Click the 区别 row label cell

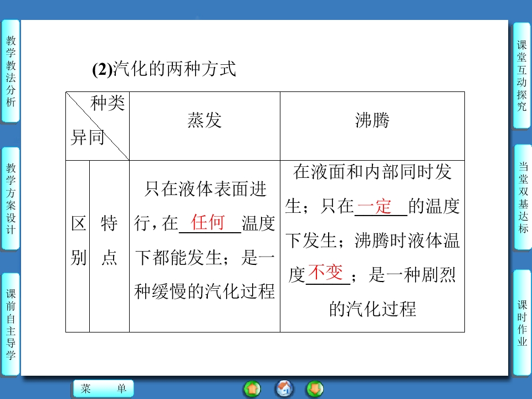(78, 241)
